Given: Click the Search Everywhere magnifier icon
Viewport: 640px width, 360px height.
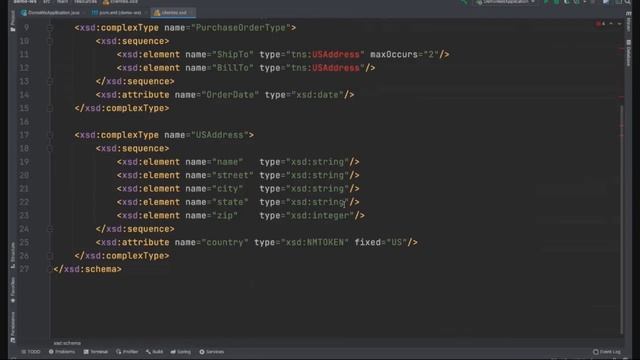Looking at the screenshot, I should pos(627,2).
